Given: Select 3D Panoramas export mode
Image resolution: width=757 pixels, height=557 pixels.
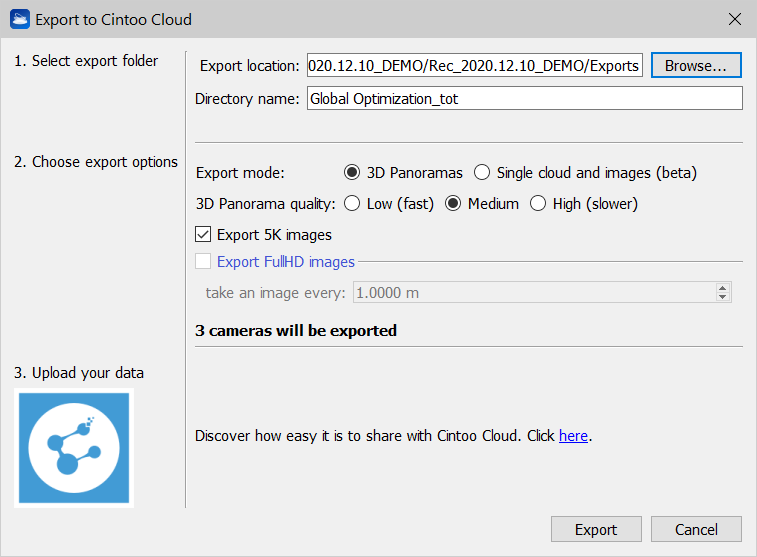Looking at the screenshot, I should (352, 173).
